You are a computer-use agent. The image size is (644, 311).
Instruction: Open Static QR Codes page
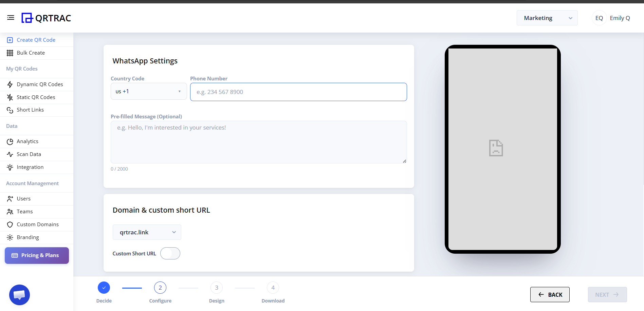tap(37, 97)
